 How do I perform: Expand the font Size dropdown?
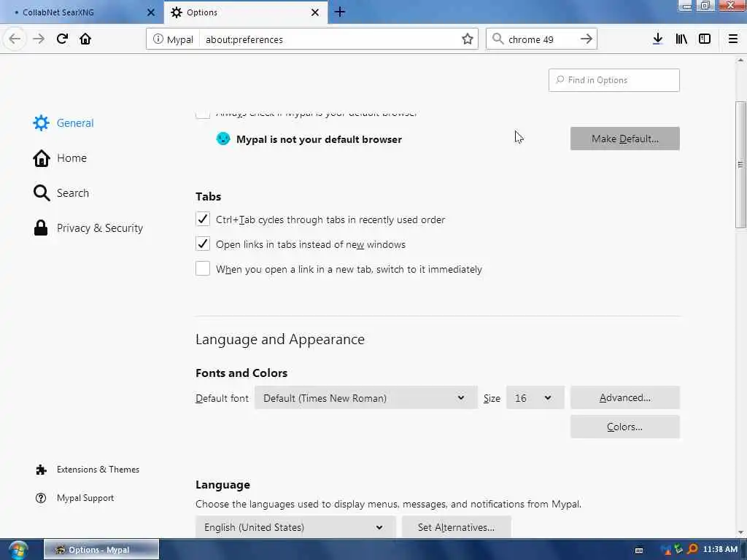pos(535,397)
